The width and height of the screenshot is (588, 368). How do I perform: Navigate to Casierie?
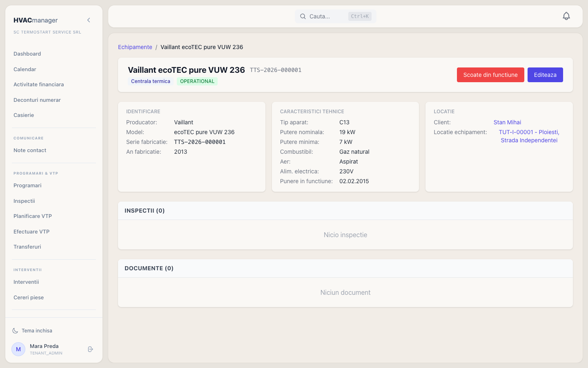(24, 115)
